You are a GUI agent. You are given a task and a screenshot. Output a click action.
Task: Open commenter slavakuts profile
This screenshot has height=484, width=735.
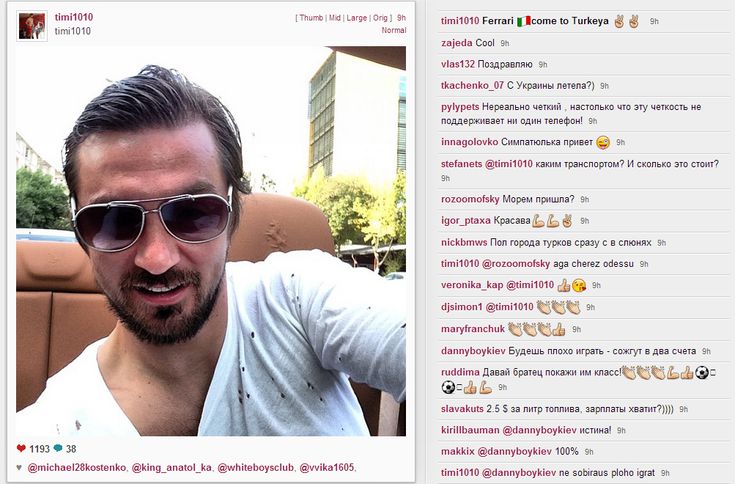click(x=462, y=409)
